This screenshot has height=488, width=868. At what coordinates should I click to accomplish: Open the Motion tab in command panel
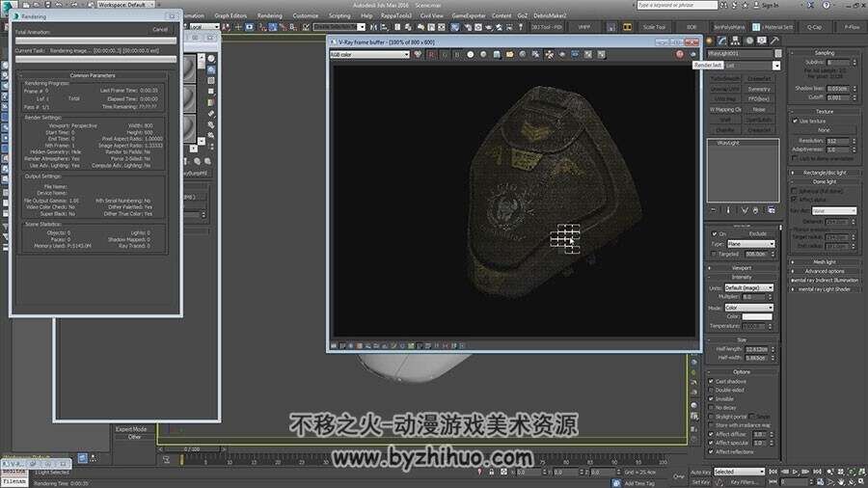[749, 41]
